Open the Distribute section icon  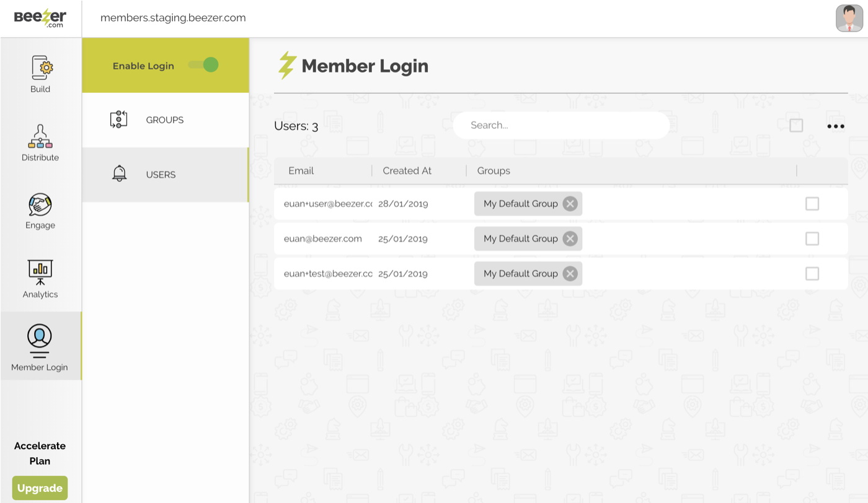[40, 137]
